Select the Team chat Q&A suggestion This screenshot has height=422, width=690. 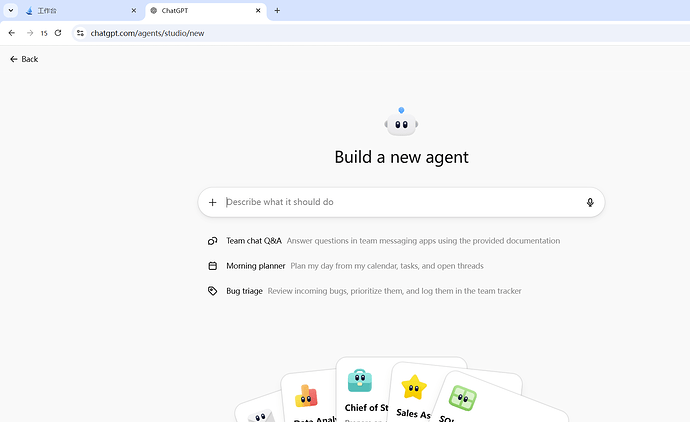[384, 241]
